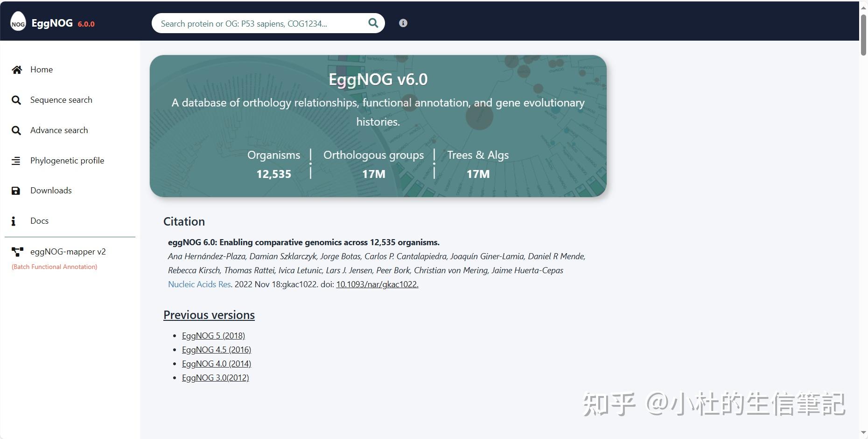This screenshot has width=868, height=439.
Task: Click the eggNOG-mapper v2 tool icon
Action: tap(17, 252)
